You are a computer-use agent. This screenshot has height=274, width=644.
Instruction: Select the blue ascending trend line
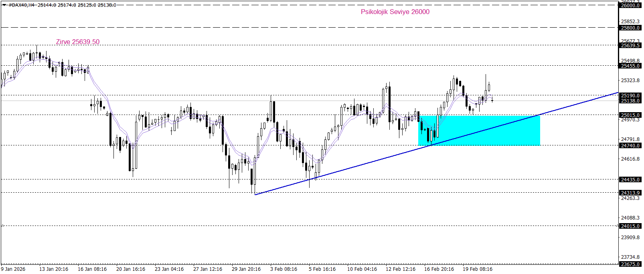click(436, 143)
